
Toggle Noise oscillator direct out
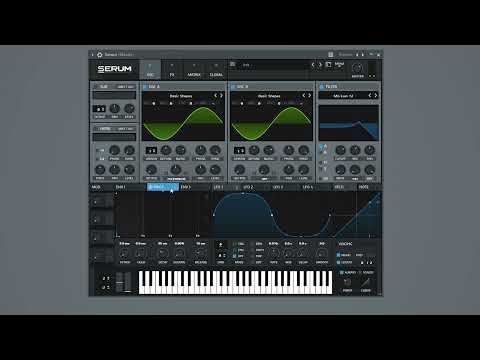125,129
